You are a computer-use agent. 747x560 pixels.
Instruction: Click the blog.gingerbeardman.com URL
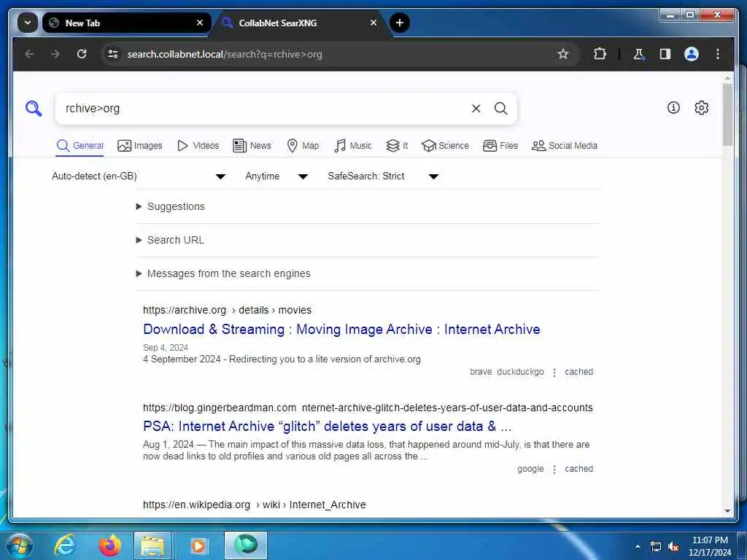pos(368,408)
